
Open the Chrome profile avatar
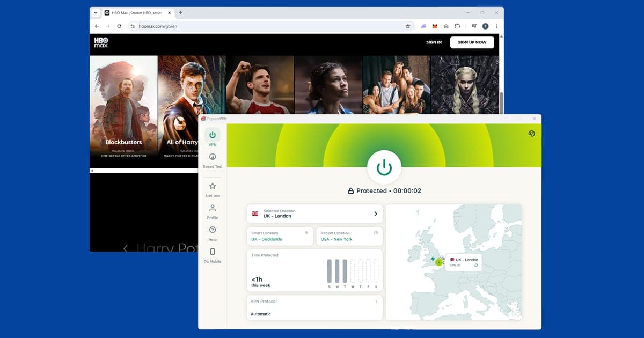point(485,26)
